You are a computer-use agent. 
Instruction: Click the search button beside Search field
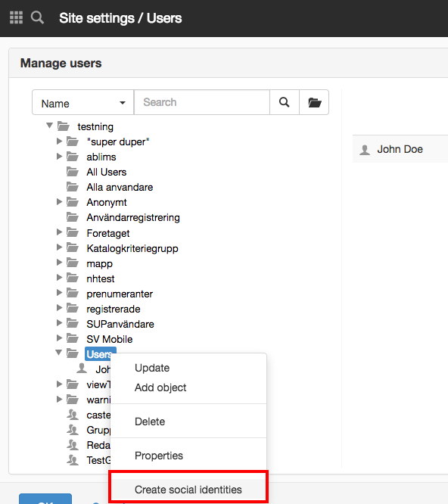tap(284, 102)
